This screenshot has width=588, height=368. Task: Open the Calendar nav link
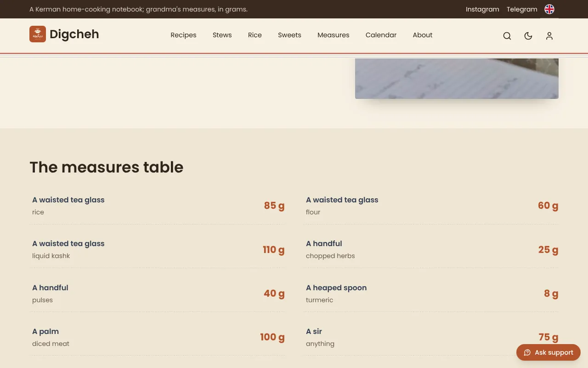pyautogui.click(x=381, y=35)
